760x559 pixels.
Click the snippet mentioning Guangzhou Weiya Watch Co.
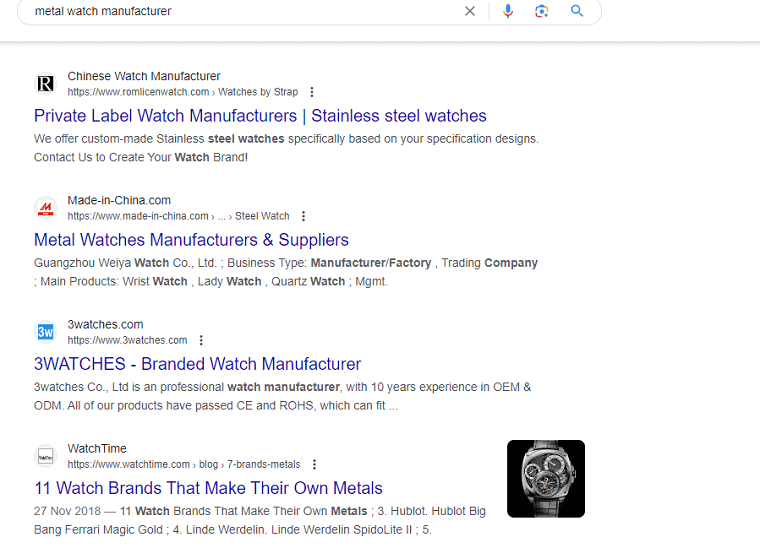pyautogui.click(x=286, y=272)
